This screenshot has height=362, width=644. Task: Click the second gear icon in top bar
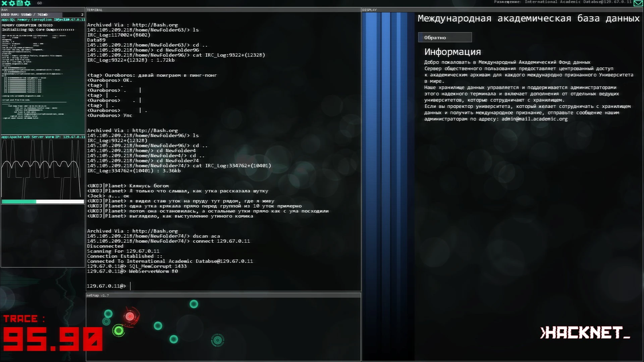(x=28, y=3)
